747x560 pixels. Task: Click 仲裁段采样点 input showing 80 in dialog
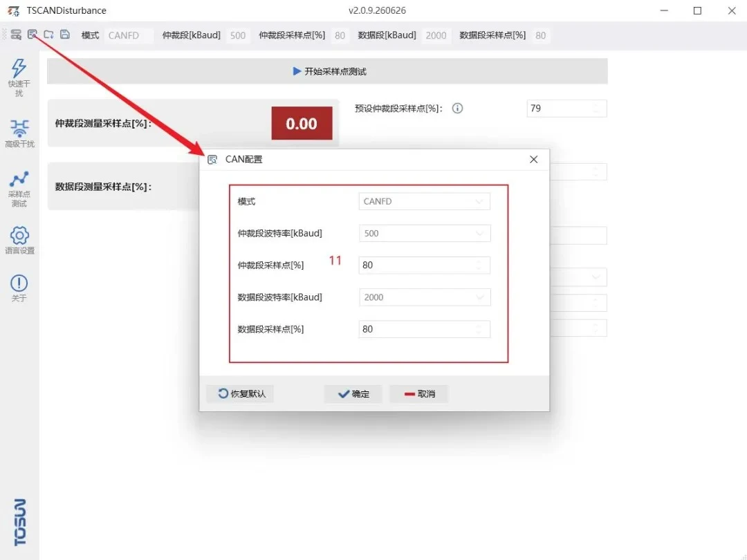425,265
